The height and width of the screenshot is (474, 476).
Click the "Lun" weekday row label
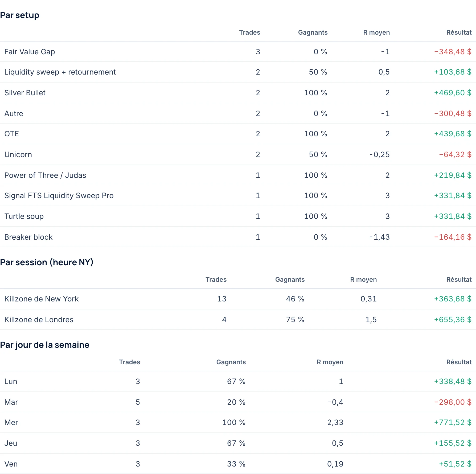[11, 381]
